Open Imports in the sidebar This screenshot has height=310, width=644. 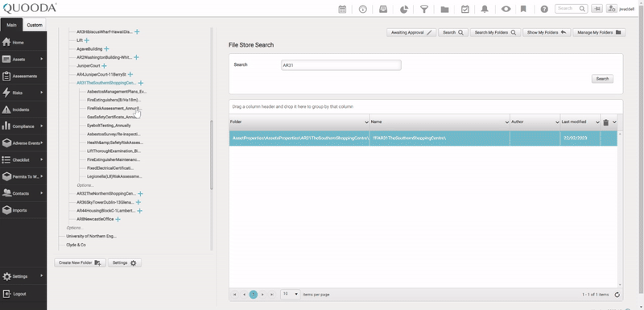tap(23, 210)
